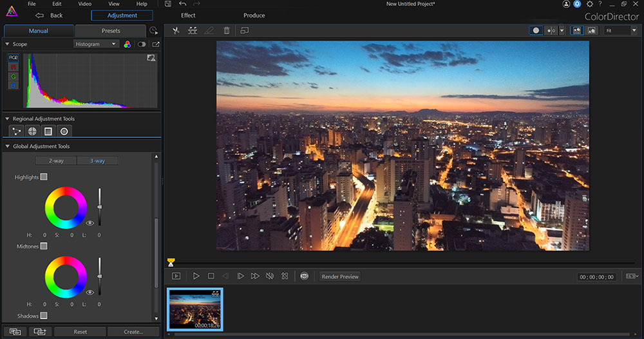Click the scene detection toolbar icon
The image size is (644, 339).
click(192, 30)
